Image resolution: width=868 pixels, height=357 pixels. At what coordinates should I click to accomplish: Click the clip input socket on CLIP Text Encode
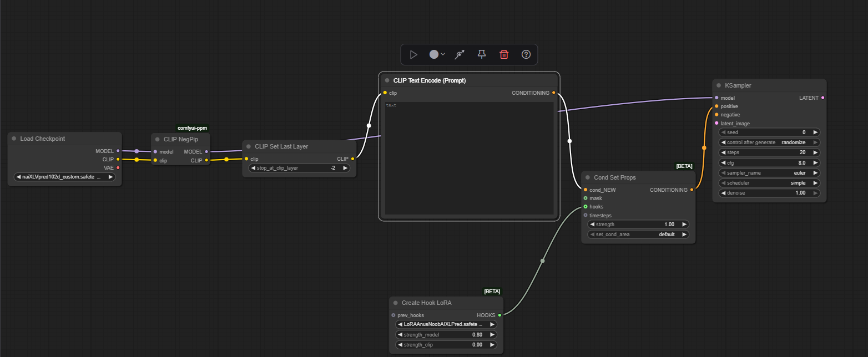click(385, 93)
